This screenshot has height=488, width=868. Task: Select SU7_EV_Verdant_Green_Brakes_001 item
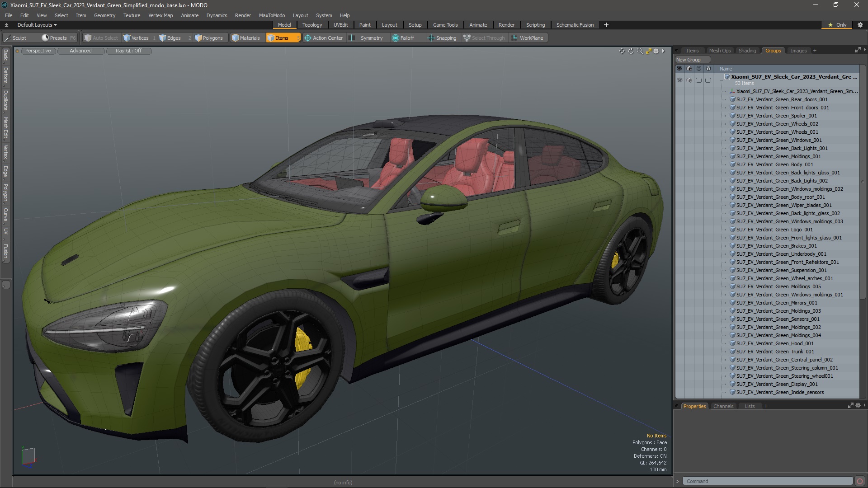pos(776,246)
